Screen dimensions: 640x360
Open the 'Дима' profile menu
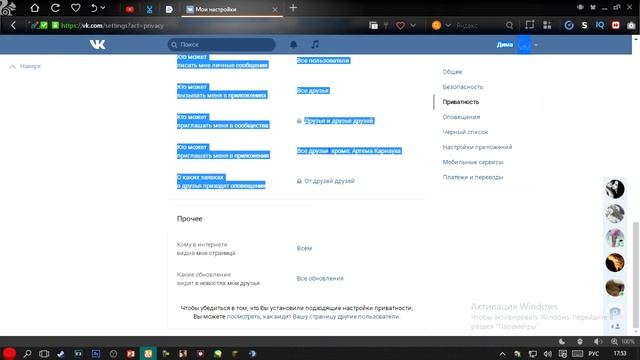(517, 44)
